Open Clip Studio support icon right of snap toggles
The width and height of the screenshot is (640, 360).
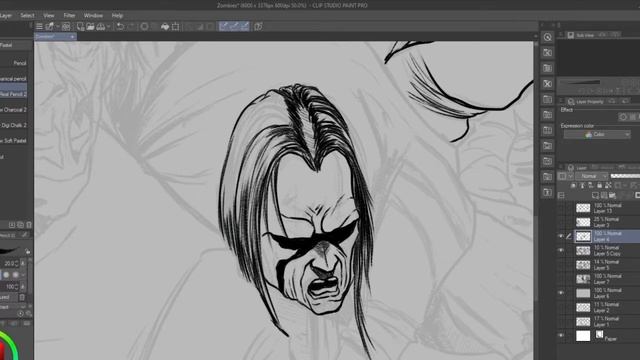point(258,27)
